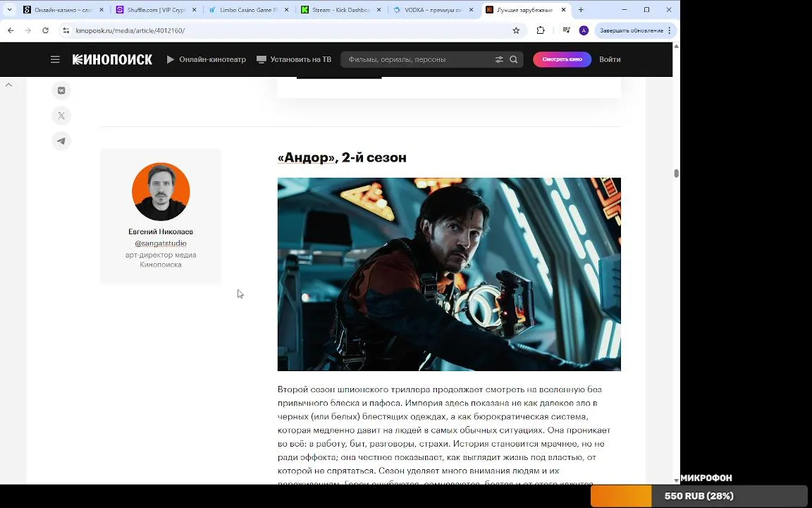
Task: Close the Лучшие зарубежные tab
Action: click(x=563, y=10)
